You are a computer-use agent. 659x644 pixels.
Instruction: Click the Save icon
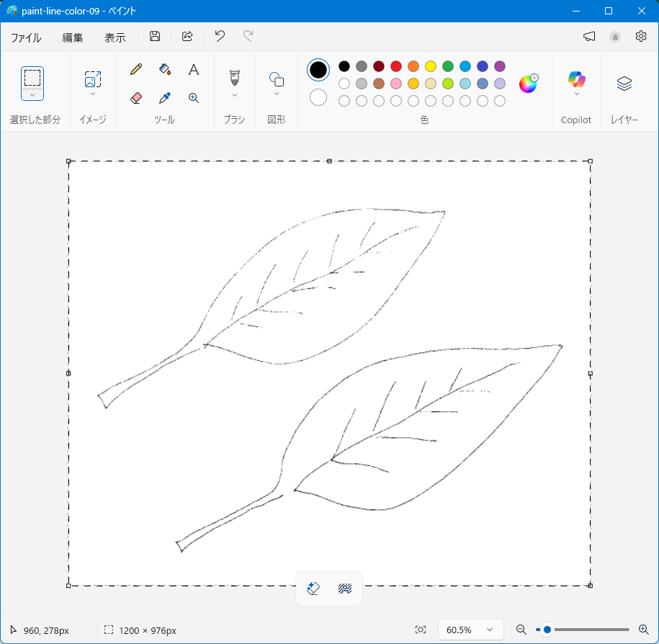[x=155, y=37]
